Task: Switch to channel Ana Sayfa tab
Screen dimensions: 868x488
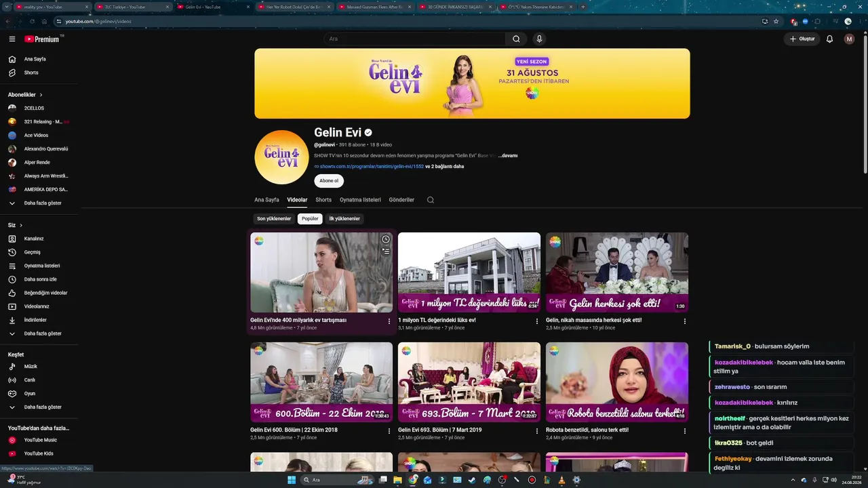Action: click(x=267, y=200)
